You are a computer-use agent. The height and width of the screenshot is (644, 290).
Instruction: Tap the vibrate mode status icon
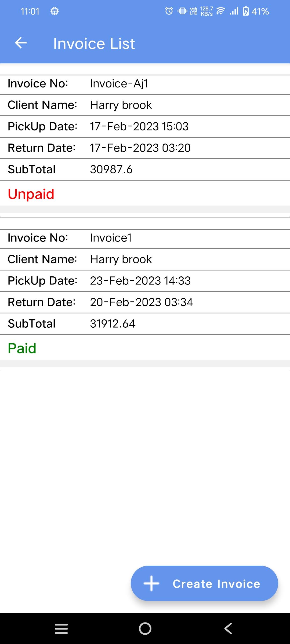182,11
